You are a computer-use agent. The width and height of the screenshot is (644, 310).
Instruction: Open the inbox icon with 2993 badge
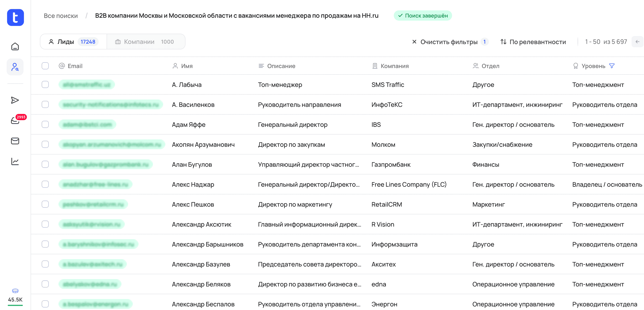click(15, 121)
